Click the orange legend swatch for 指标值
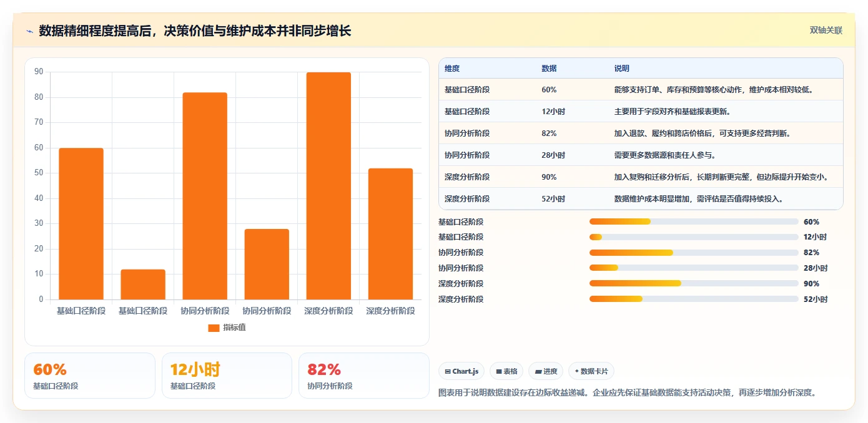Screen dimensions: 868x423 (x=214, y=328)
